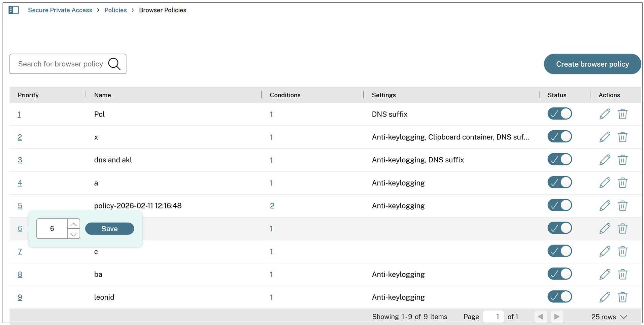This screenshot has width=644, height=325.
Task: Increase priority with the up stepper arrow
Action: pyautogui.click(x=74, y=224)
